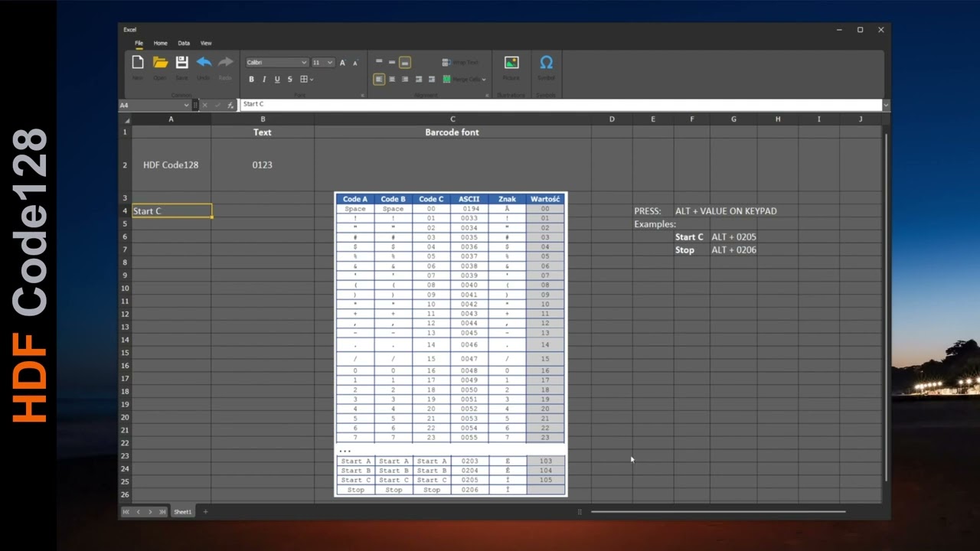Go to last sheet navigation arrow
Screen dimensions: 980x551
tap(162, 512)
